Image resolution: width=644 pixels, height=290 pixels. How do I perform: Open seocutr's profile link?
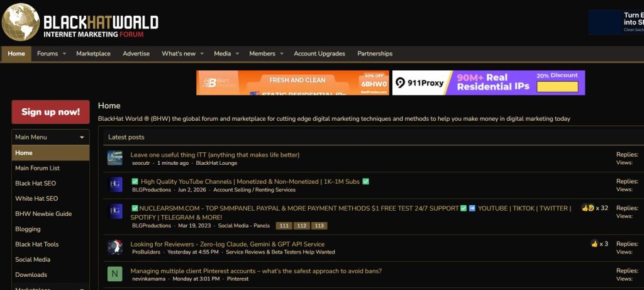[x=142, y=163]
